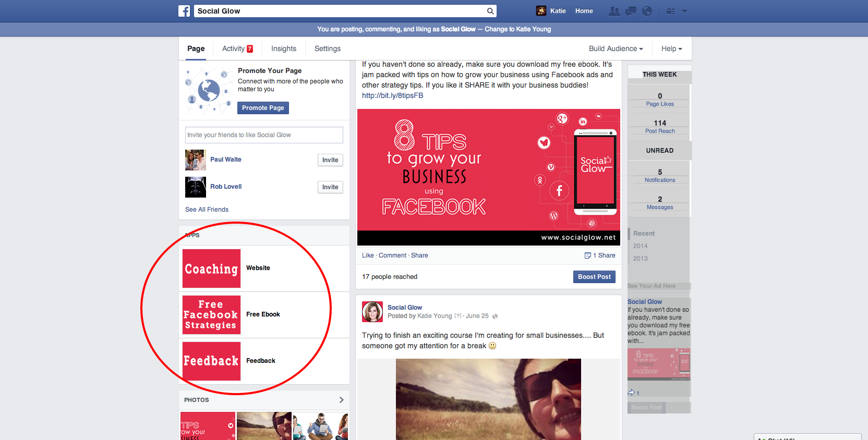This screenshot has width=868, height=440.
Task: Click the Social Glow post avatar
Action: (372, 312)
